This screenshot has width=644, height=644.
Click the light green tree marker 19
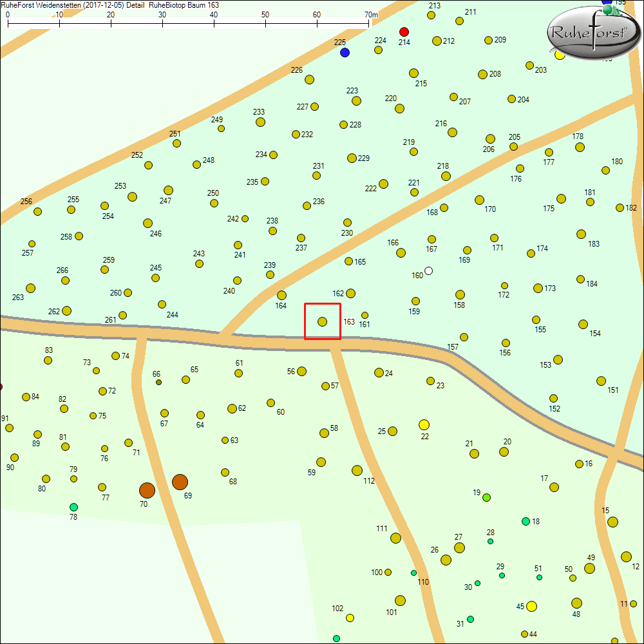pyautogui.click(x=486, y=497)
